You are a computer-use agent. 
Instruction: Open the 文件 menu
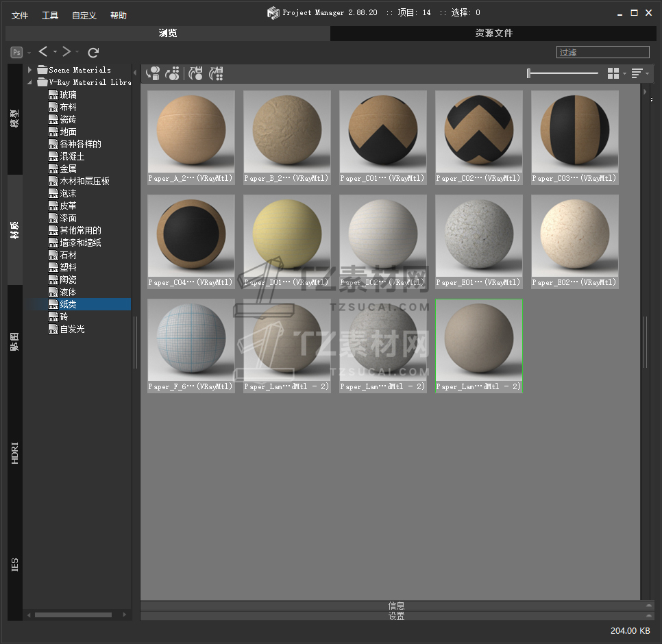(20, 16)
